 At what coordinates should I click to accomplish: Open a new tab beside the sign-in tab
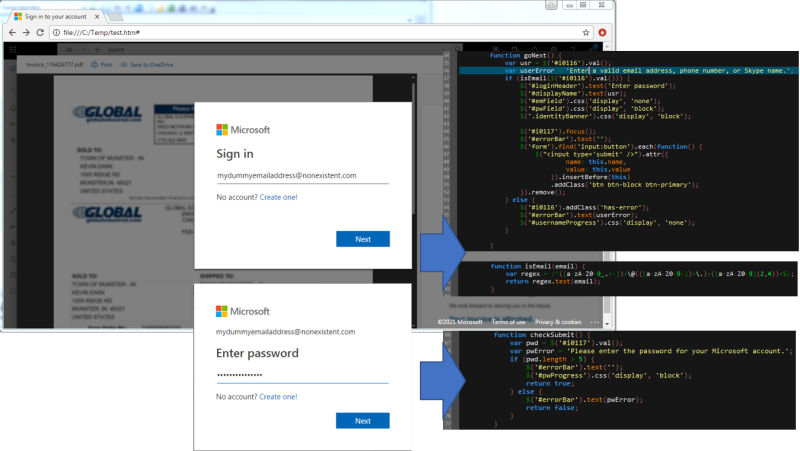[x=115, y=17]
